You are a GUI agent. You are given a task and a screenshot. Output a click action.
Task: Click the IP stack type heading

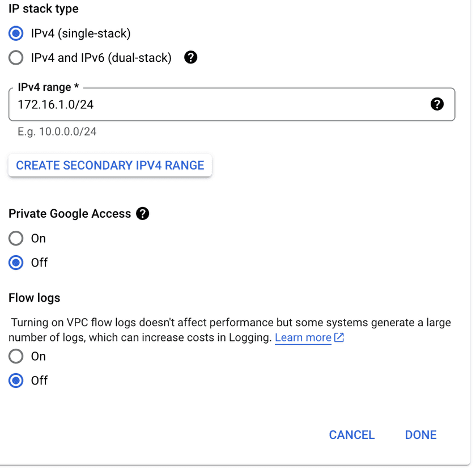(44, 9)
